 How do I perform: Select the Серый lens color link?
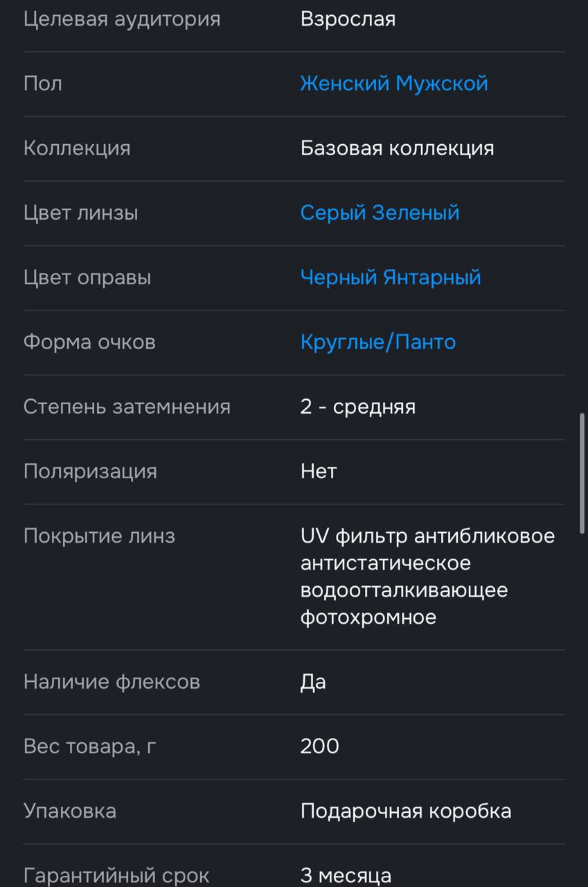coord(333,213)
